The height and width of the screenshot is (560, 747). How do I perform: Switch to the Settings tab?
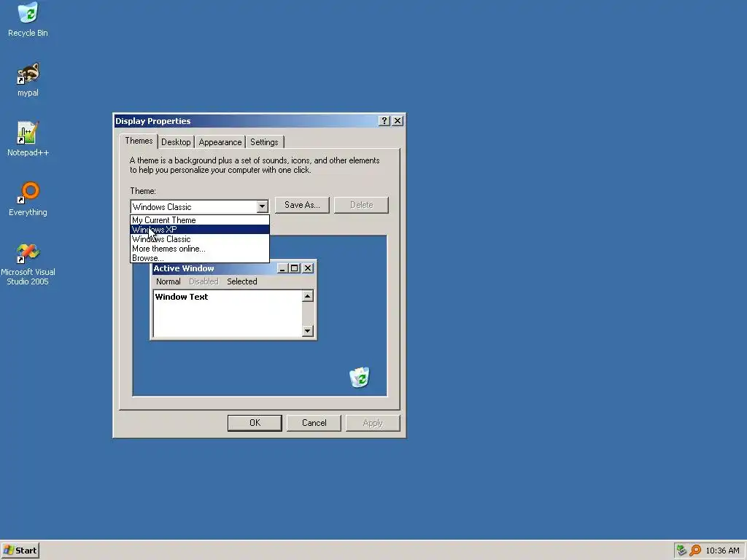(264, 142)
